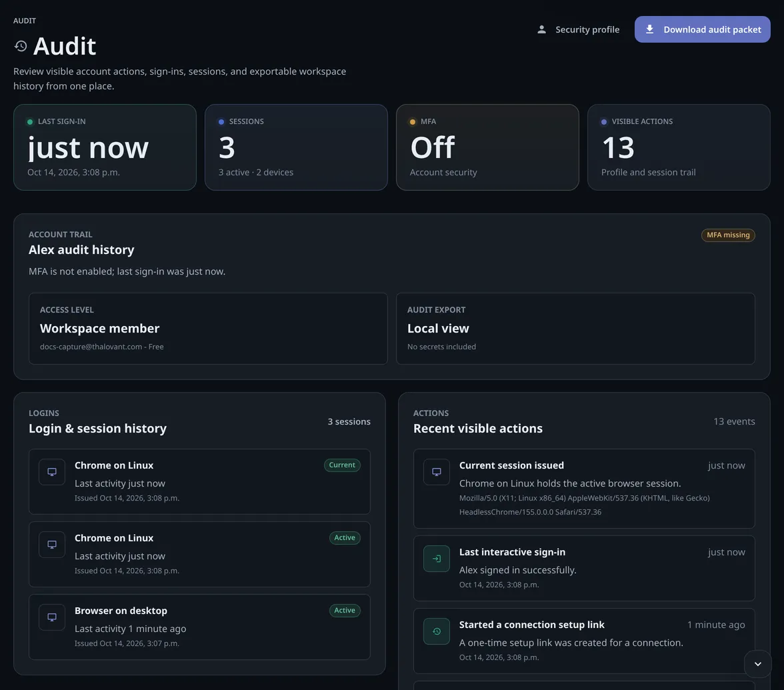Viewport: 784px width, 690px height.
Task: Click 'Oct 14, 2026, 3:08 p.m.' under just now
Action: coord(73,172)
